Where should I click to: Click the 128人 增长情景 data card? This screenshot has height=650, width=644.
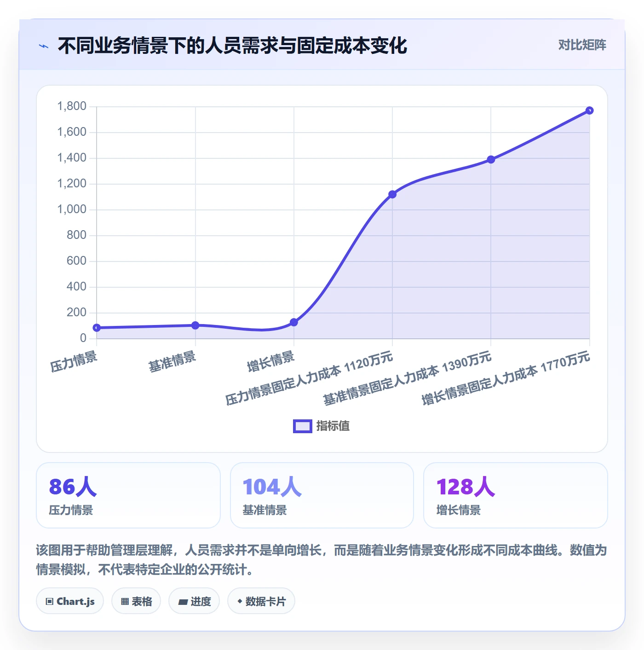coord(516,495)
